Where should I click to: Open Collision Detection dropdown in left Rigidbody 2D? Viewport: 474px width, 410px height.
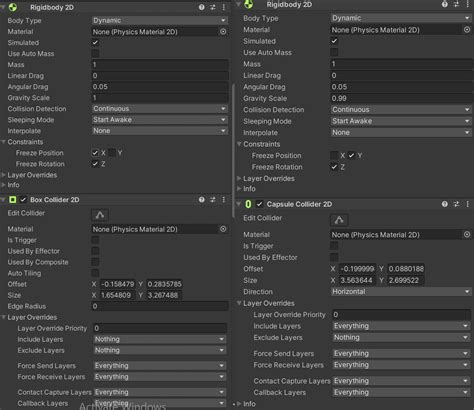click(160, 109)
